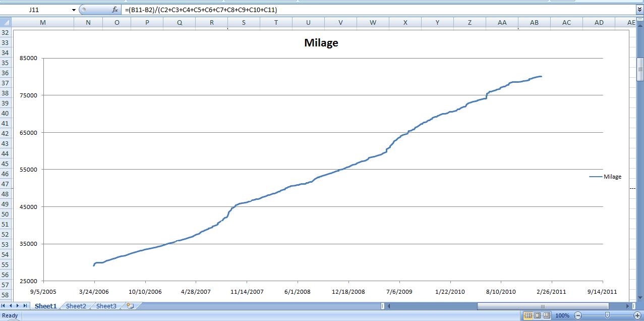The height and width of the screenshot is (321, 644).
Task: Click the 8/10/2010 date axis label
Action: coord(501,292)
